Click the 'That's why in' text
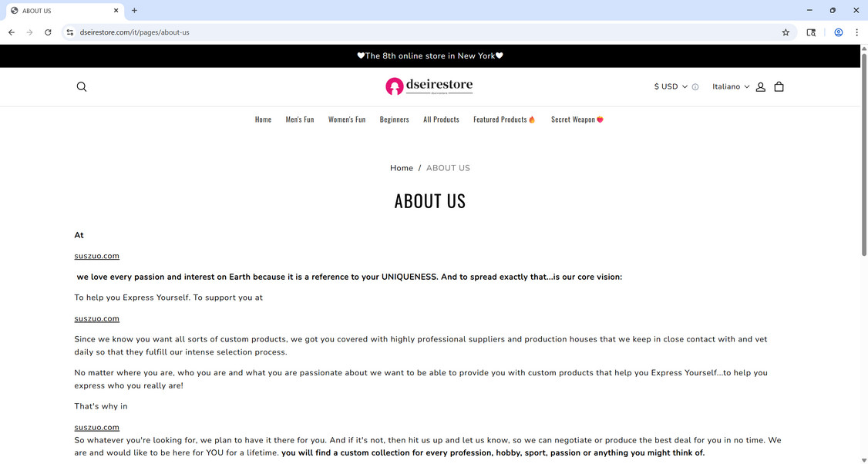 [101, 406]
